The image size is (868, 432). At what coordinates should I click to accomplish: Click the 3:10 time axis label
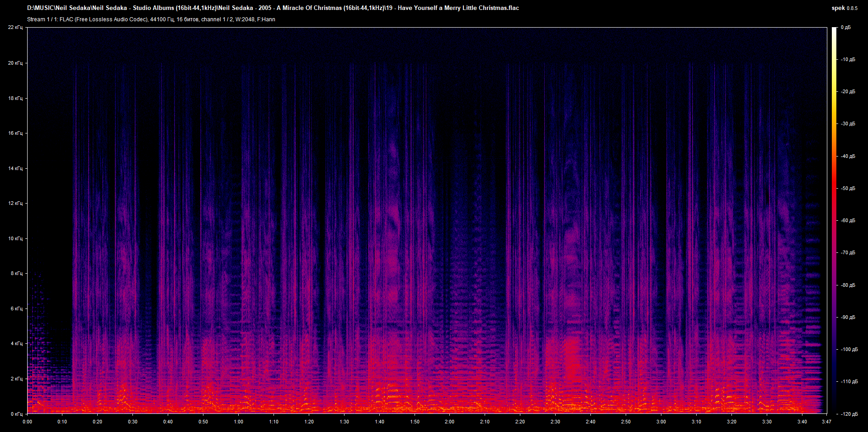697,422
